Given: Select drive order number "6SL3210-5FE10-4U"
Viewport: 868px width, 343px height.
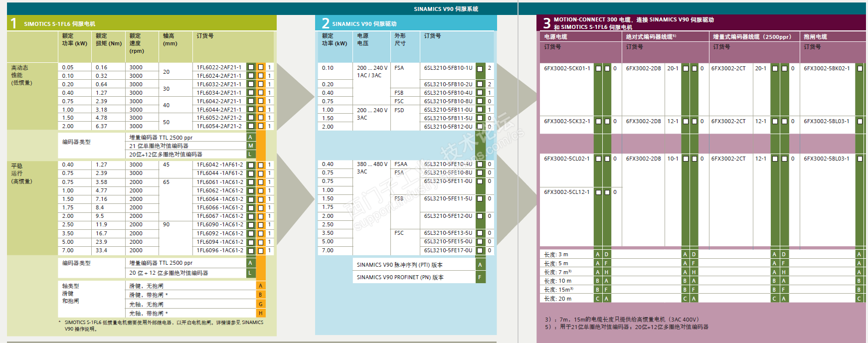Looking at the screenshot, I should pos(448,164).
